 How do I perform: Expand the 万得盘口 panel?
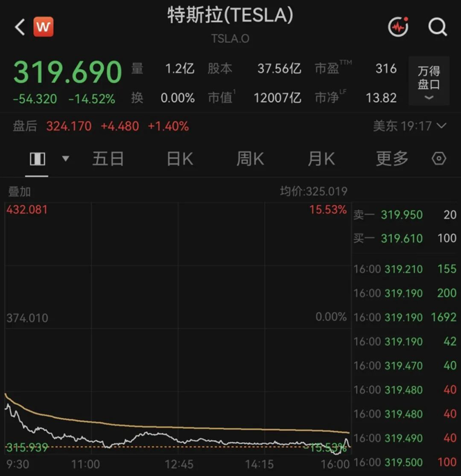(x=429, y=82)
